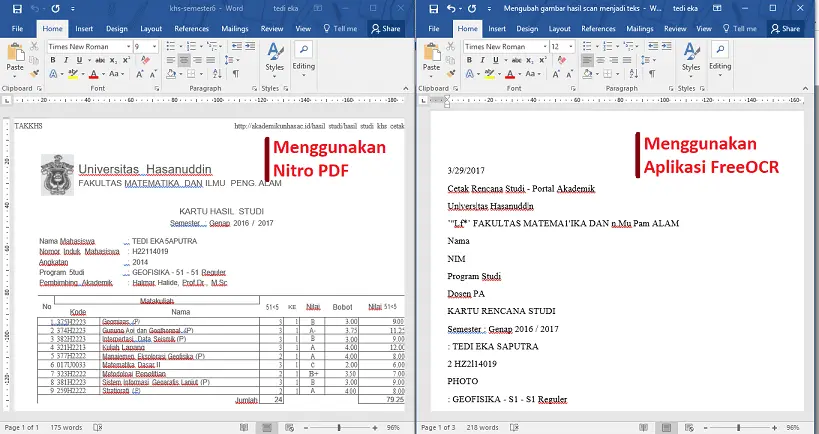The width and height of the screenshot is (819, 434).
Task: Toggle Subscript in khs-semester6 window
Action: tap(113, 60)
